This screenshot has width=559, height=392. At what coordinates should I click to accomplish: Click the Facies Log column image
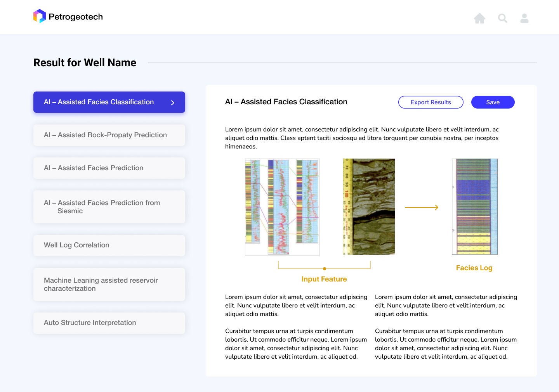click(x=474, y=207)
